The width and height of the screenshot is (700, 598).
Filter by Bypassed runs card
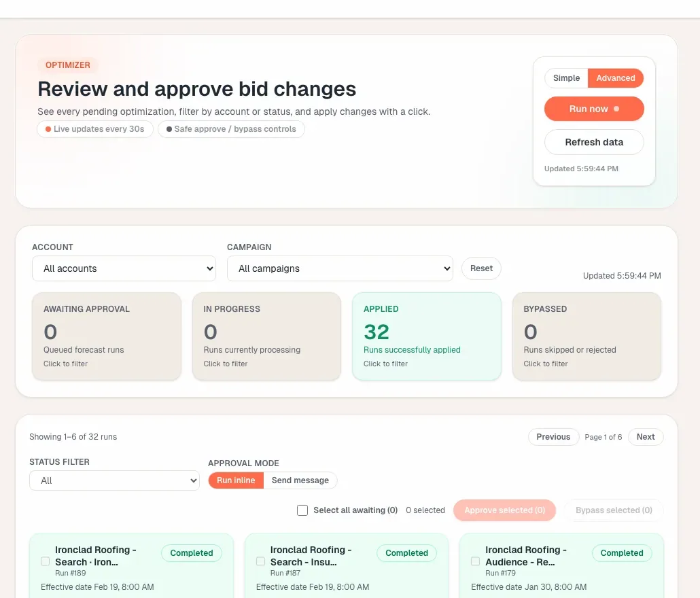[x=587, y=336]
